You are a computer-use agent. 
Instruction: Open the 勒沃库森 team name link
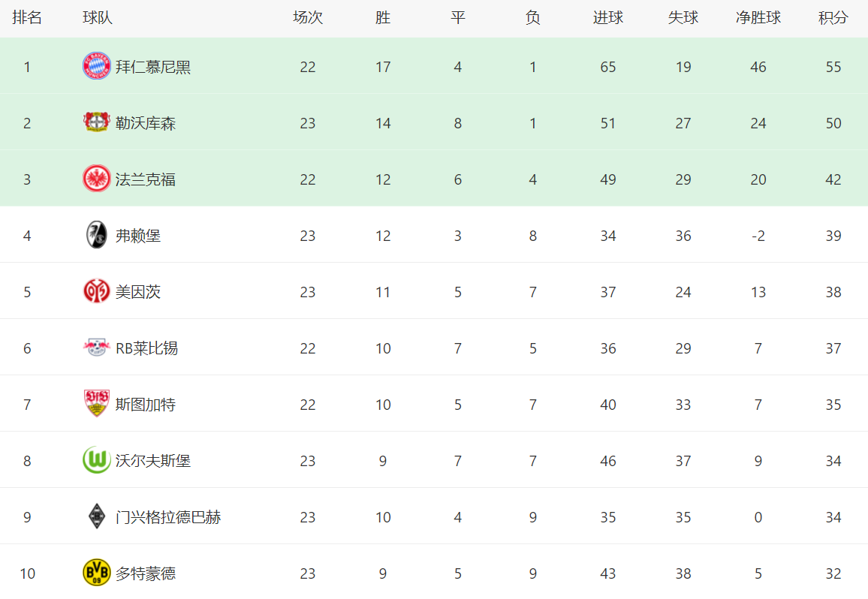(145, 123)
